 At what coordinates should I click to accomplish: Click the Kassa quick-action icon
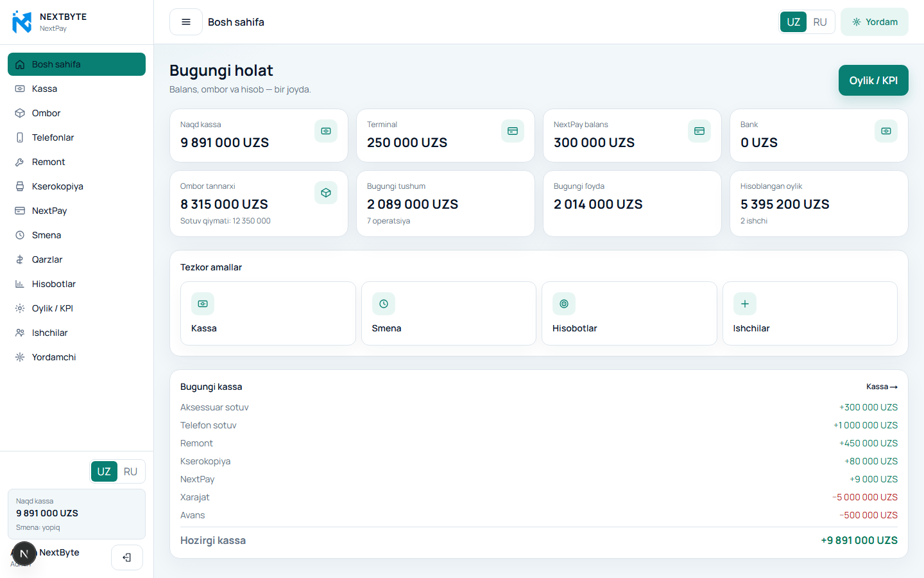point(203,304)
